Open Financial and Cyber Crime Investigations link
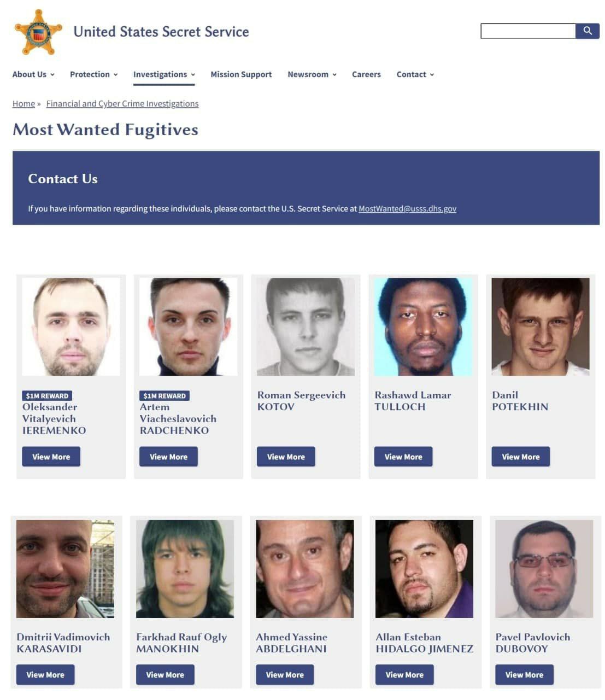The width and height of the screenshot is (605, 700). (x=122, y=103)
